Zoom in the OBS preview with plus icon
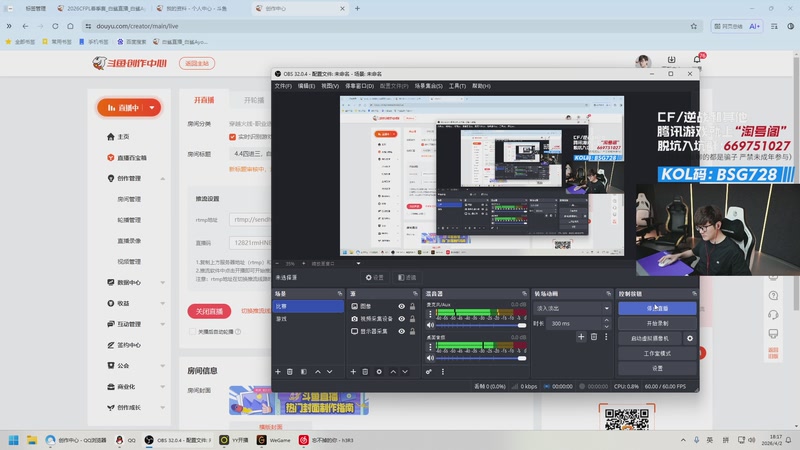Viewport: 800px width, 450px height. click(304, 264)
